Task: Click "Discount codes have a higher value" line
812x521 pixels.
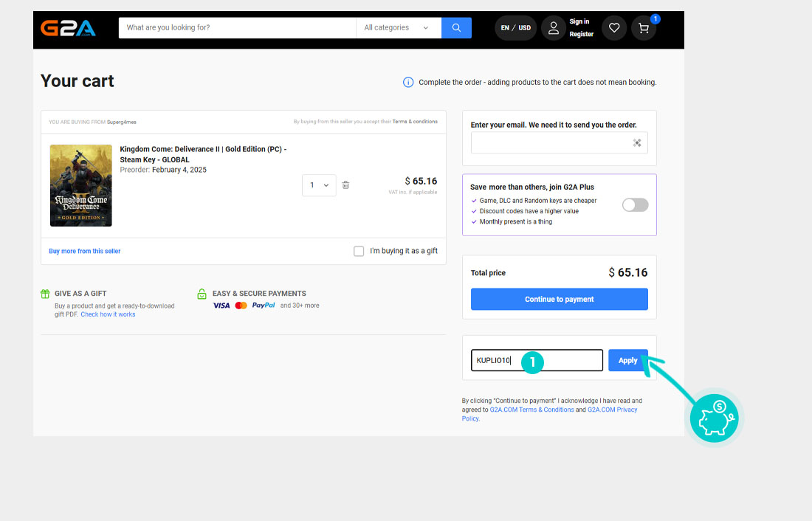Action: [x=529, y=211]
